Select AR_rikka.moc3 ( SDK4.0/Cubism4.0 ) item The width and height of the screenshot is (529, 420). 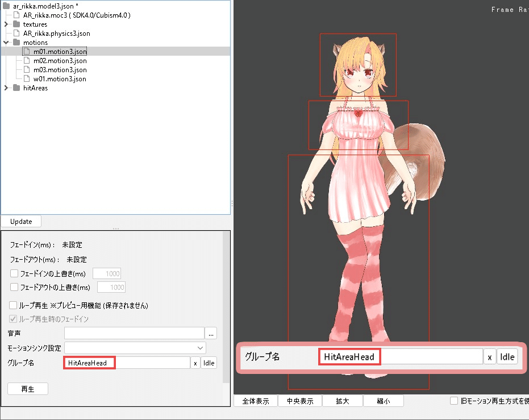coord(77,15)
